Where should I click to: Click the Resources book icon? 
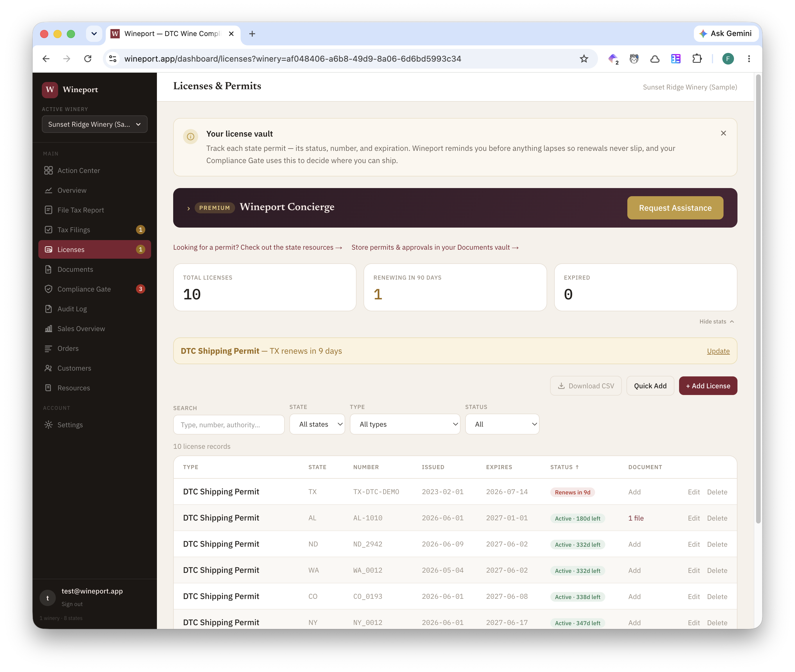(x=48, y=388)
